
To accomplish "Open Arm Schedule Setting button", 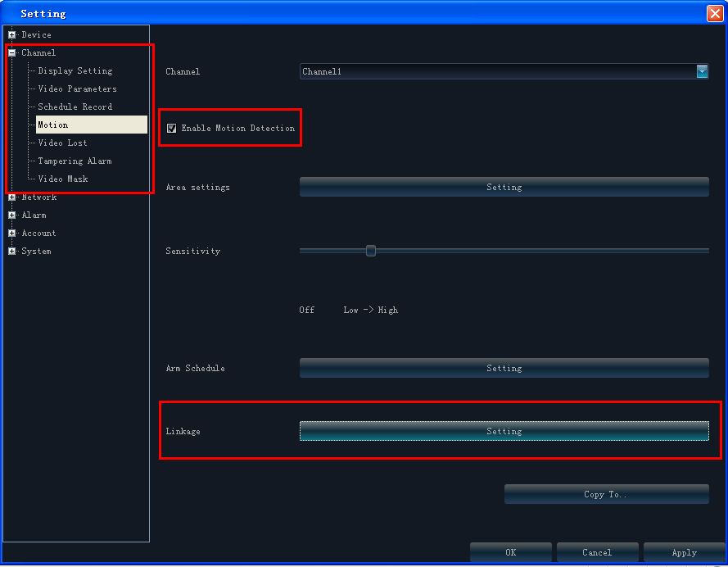I will point(504,368).
